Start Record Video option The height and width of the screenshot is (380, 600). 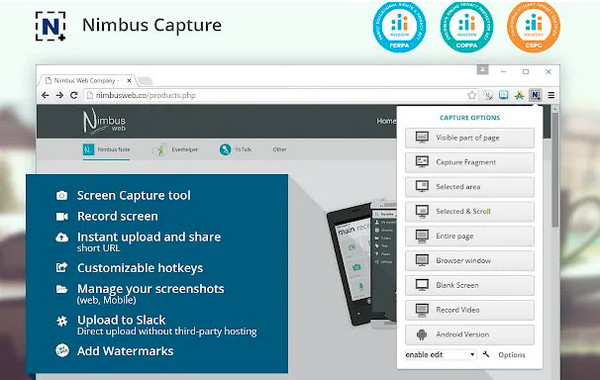click(470, 310)
